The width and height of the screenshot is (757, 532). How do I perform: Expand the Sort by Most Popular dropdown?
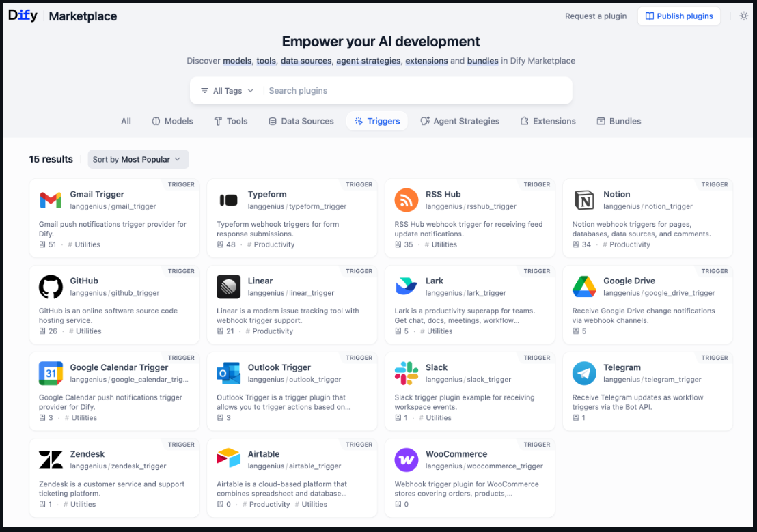click(138, 159)
